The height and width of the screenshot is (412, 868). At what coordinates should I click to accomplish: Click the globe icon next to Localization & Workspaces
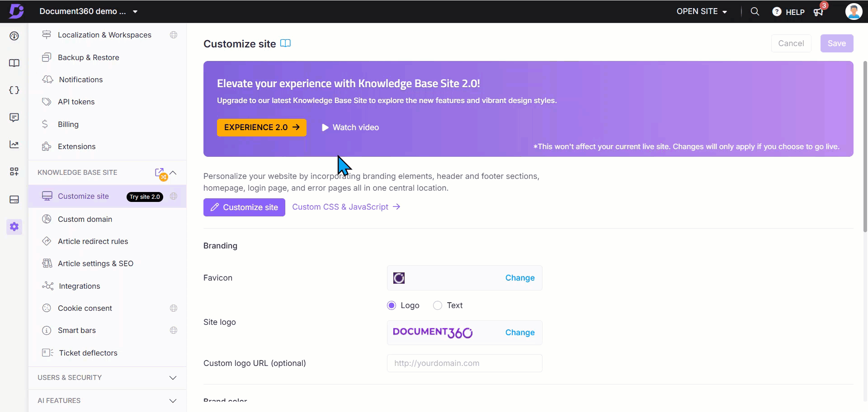[174, 35]
